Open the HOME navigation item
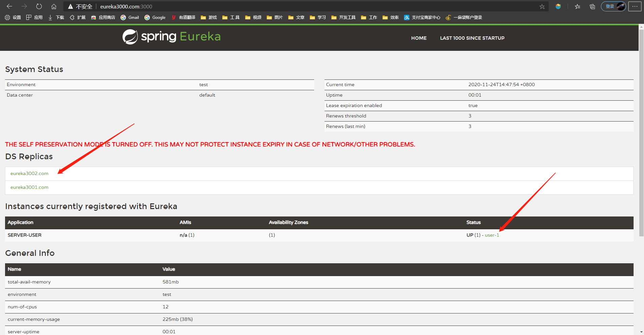644x335 pixels. (419, 38)
